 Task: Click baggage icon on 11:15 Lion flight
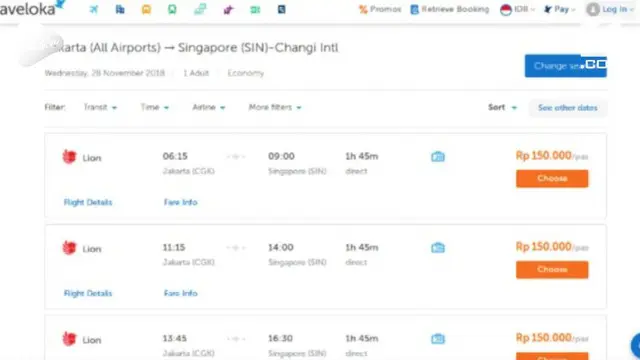point(438,248)
